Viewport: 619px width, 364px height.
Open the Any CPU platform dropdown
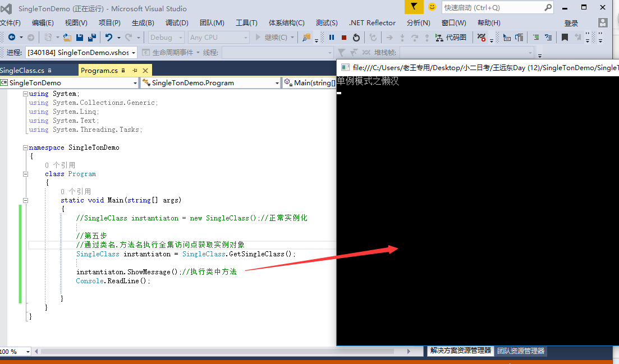coord(219,38)
